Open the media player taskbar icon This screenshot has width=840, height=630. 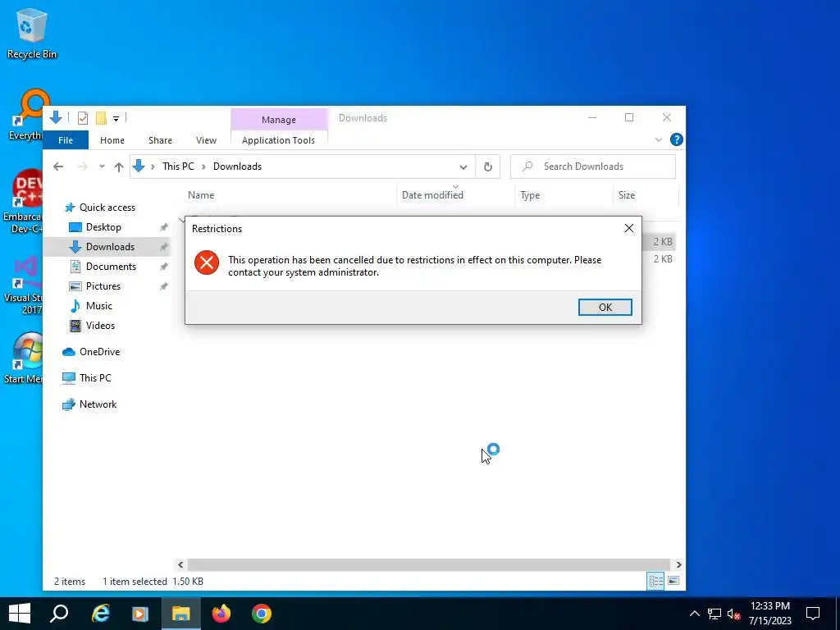click(x=140, y=614)
